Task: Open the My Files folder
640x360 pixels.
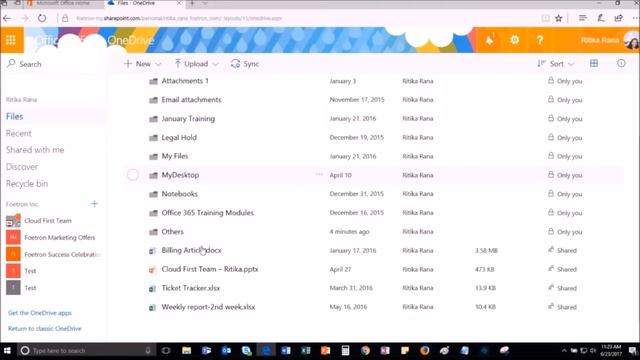Action: [x=175, y=156]
